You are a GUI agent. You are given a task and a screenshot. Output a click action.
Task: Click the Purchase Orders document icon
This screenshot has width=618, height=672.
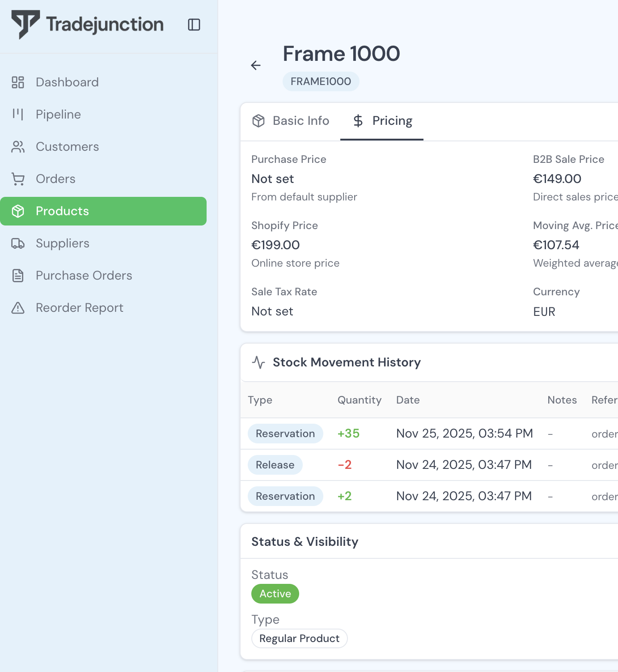[18, 276]
